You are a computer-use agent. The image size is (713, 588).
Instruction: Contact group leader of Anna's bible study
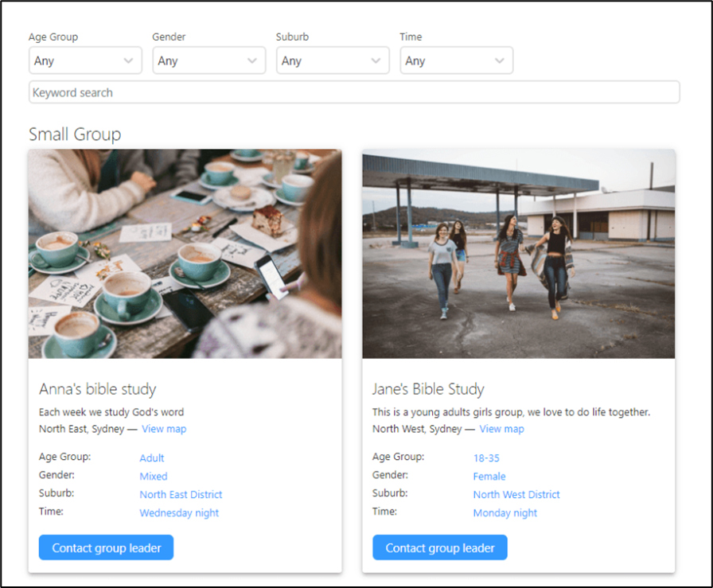coord(107,547)
